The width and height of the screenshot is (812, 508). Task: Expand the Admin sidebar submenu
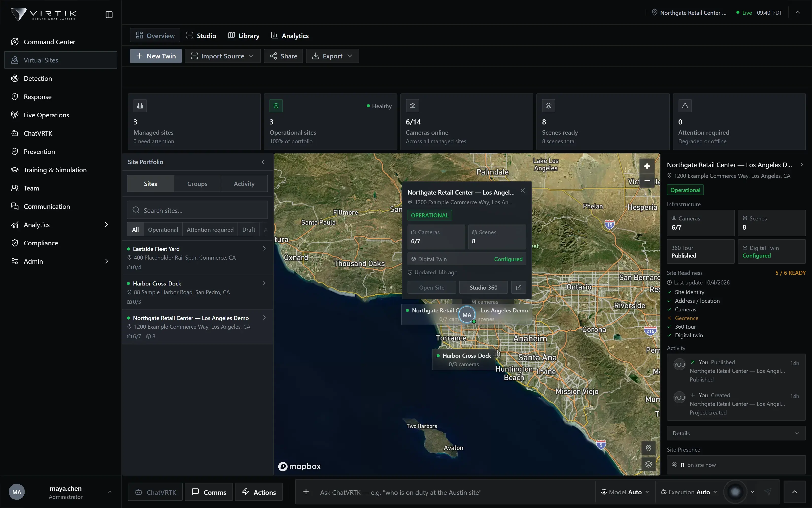point(106,261)
